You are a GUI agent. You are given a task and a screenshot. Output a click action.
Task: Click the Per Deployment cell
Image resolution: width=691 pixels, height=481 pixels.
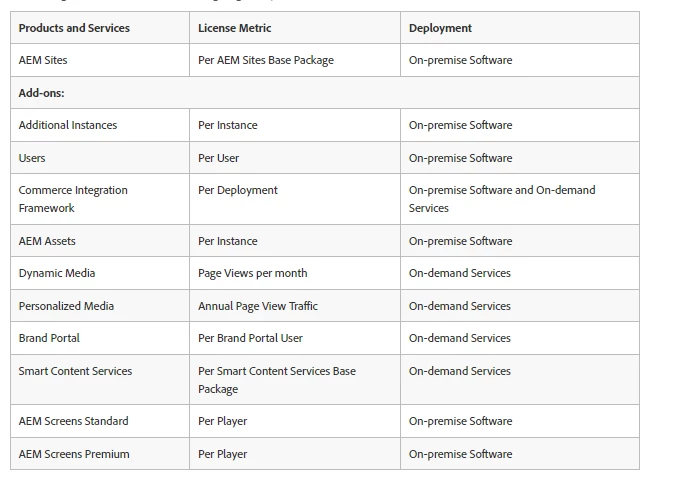[295, 199]
